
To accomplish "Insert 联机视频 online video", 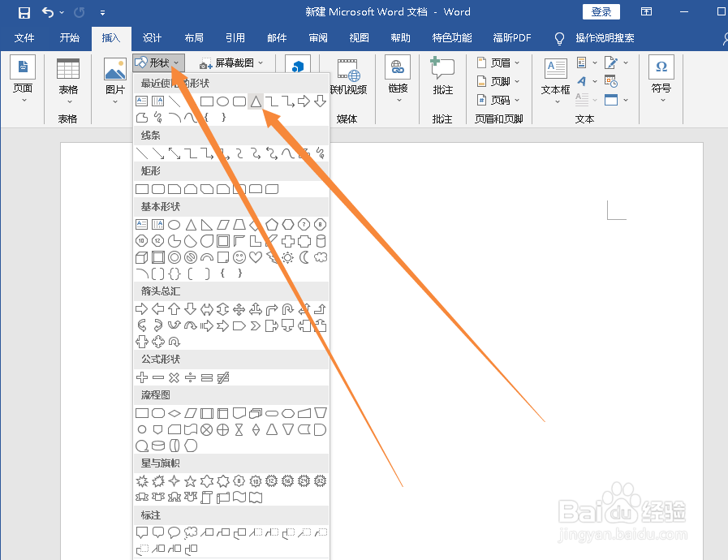I will click(x=347, y=76).
